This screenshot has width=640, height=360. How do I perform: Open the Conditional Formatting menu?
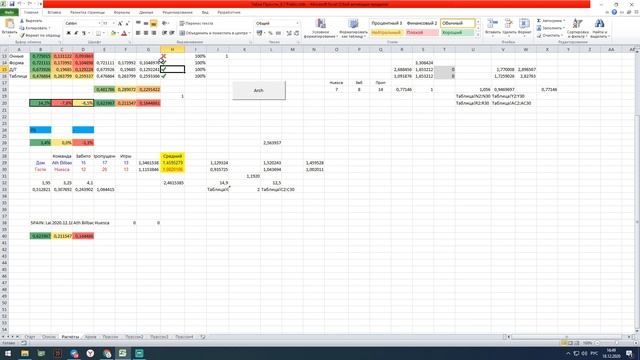pyautogui.click(x=321, y=29)
